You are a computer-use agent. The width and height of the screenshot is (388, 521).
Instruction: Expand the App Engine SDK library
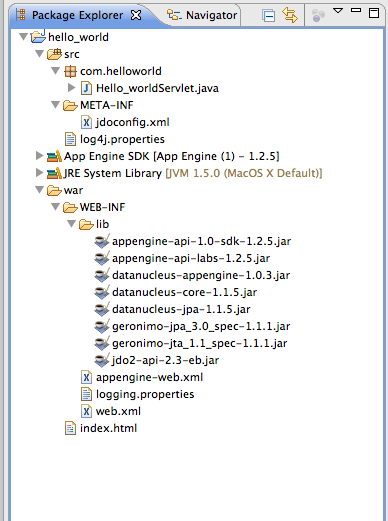(x=39, y=155)
